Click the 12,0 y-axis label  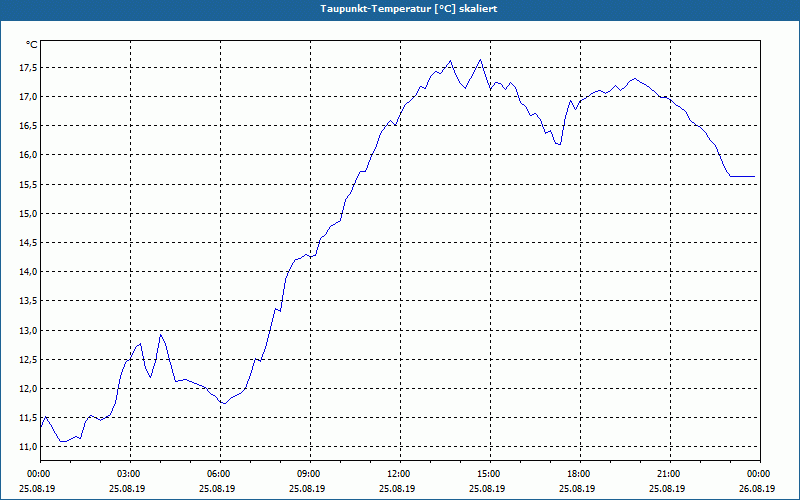(28, 389)
